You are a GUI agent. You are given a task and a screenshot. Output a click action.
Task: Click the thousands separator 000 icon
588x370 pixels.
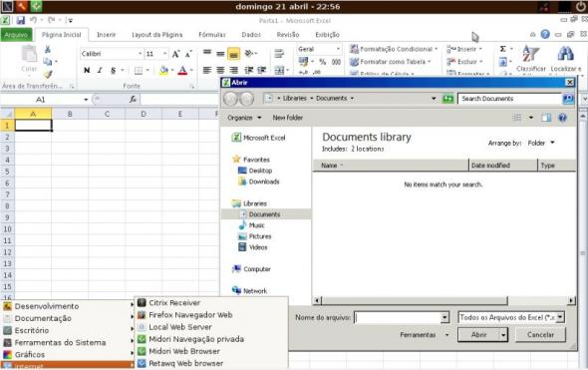336,62
